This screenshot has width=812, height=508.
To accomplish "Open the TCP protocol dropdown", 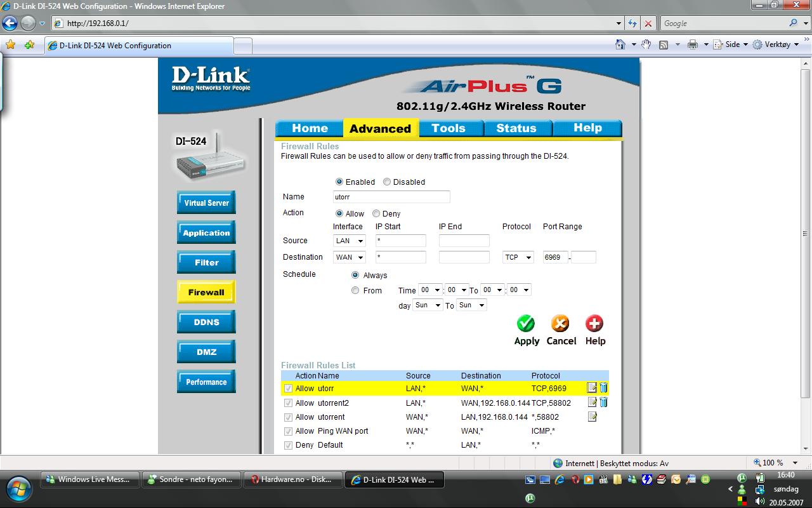I will (x=518, y=257).
